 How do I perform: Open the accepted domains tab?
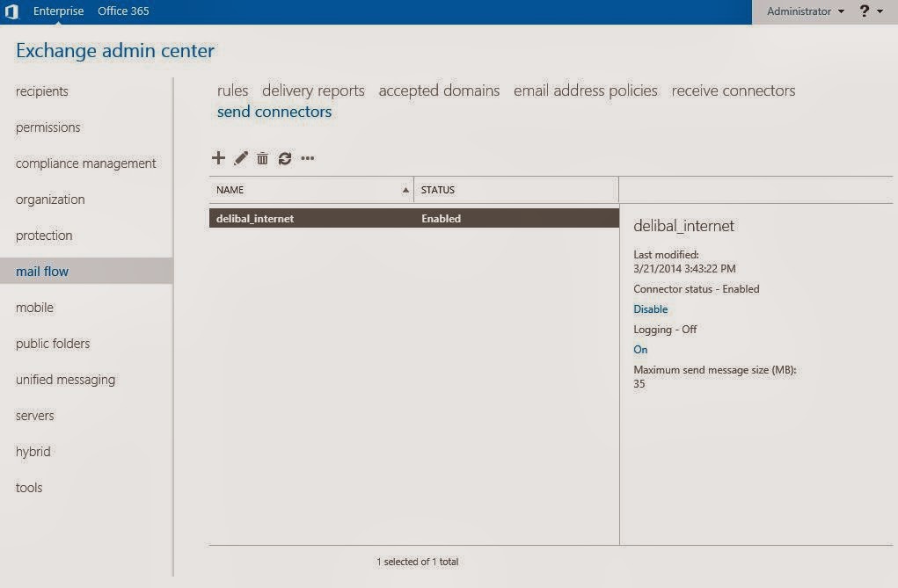pos(439,91)
